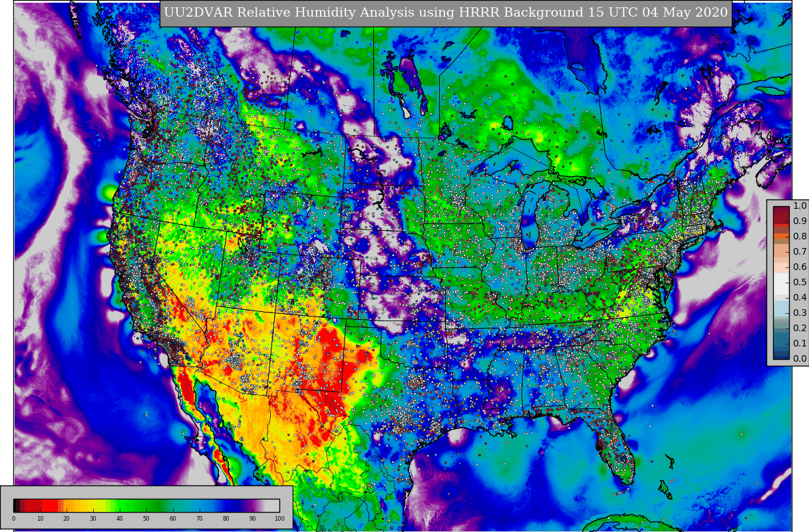
Task: Click the '90' tick label on humidity colorbar
Action: tap(253, 519)
